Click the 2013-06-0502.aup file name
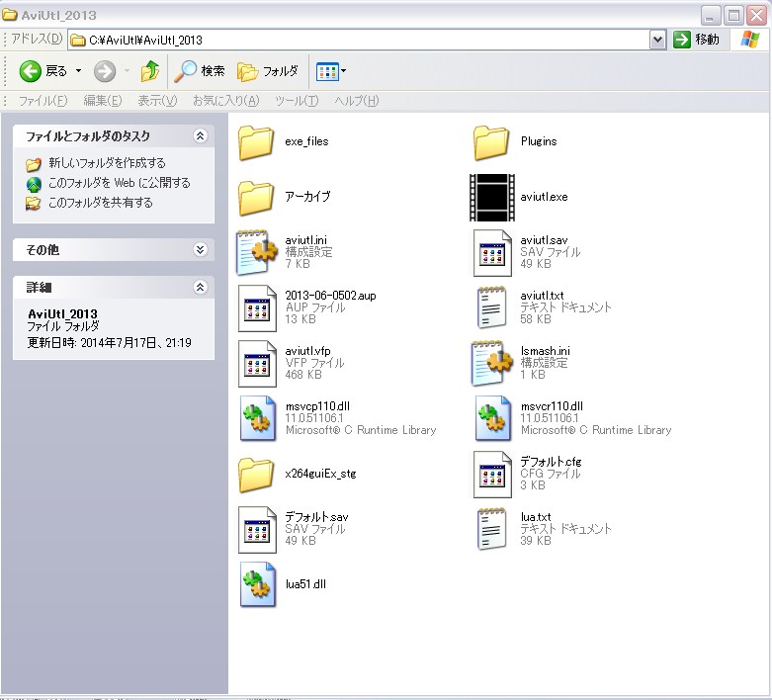Image resolution: width=772 pixels, height=700 pixels. pyautogui.click(x=330, y=296)
